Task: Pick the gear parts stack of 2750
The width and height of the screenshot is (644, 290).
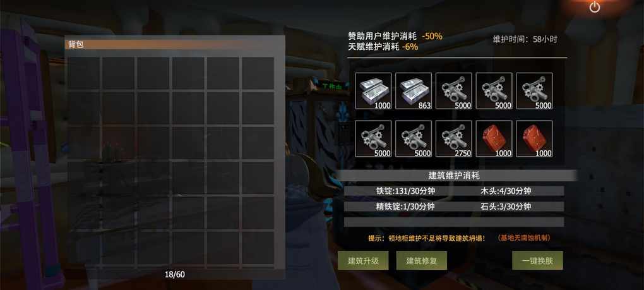Action: click(x=453, y=138)
